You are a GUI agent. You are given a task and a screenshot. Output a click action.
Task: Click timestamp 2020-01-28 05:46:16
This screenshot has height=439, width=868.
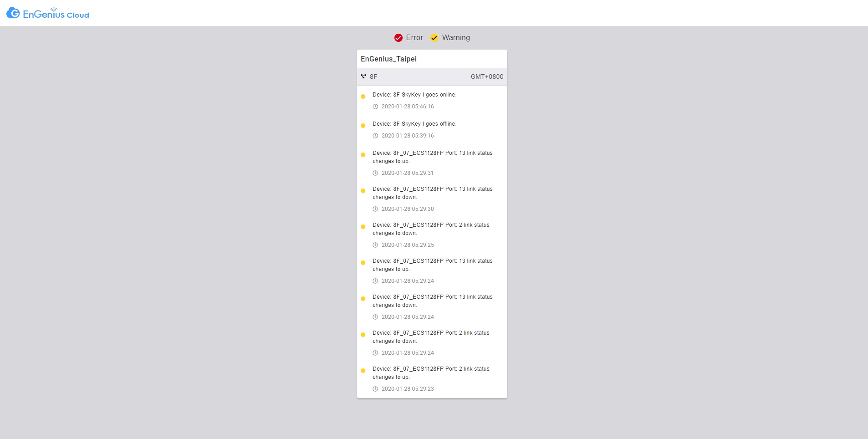tap(408, 107)
